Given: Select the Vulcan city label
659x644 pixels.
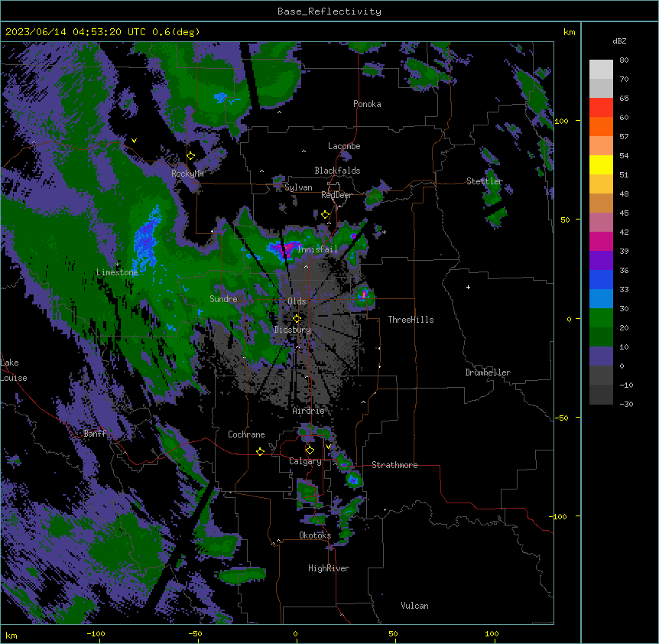Looking at the screenshot, I should pos(414,606).
